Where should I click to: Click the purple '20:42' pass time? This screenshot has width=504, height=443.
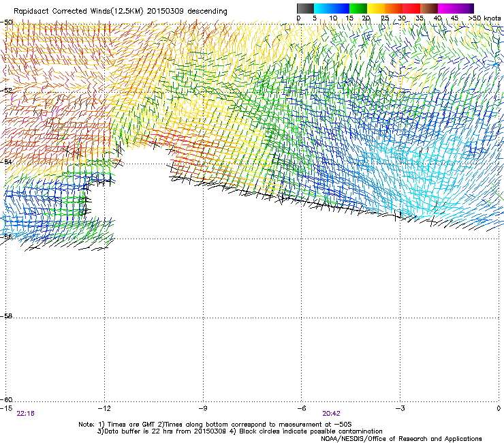point(332,414)
